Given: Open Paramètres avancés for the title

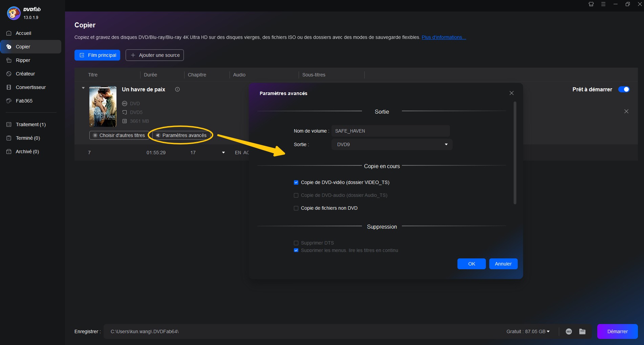Looking at the screenshot, I should (181, 135).
